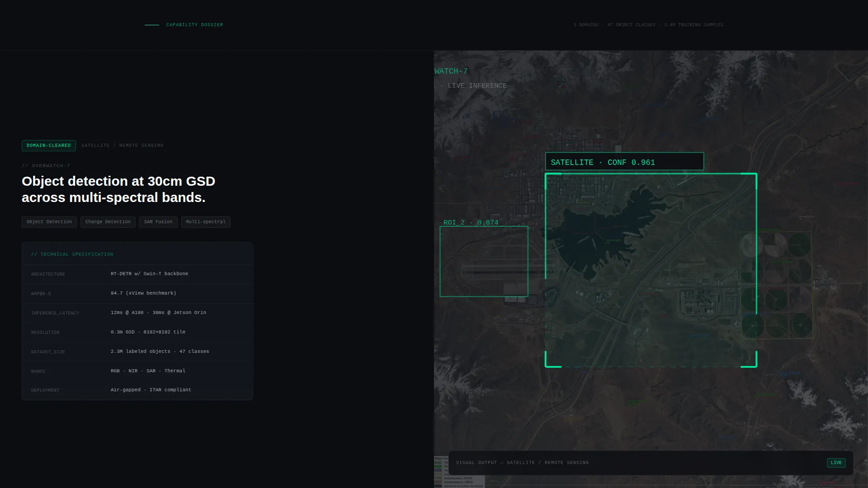
Task: Click the INFERENCE_LATENCY row value
Action: [158, 313]
